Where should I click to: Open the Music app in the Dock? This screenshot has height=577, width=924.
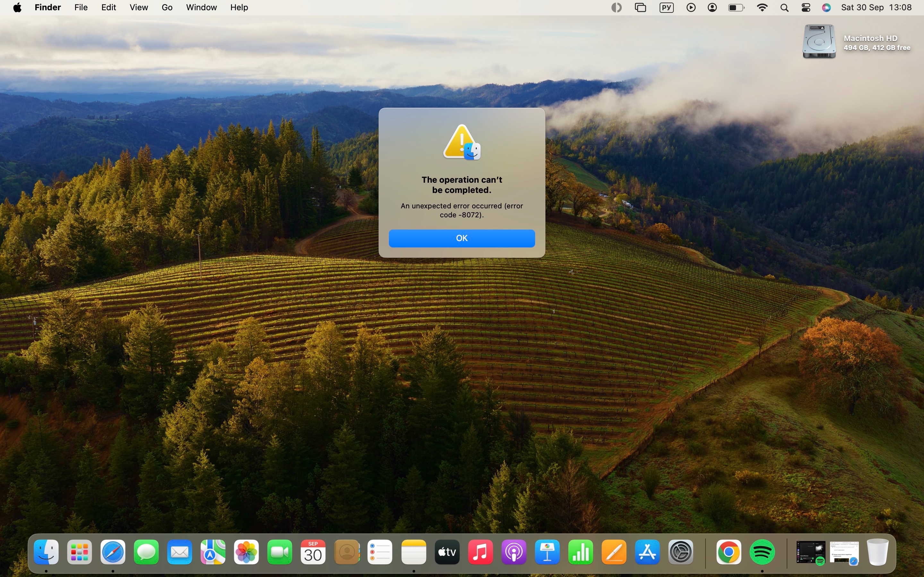480,552
